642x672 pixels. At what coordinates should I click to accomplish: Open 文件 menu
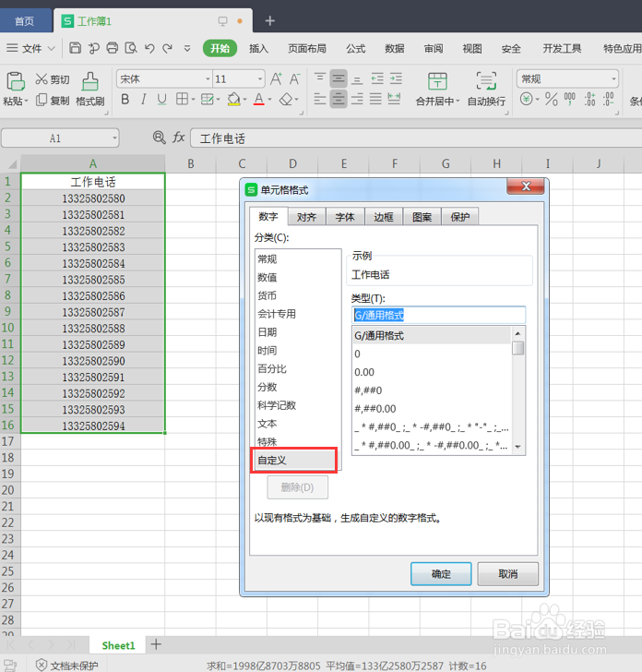(30, 48)
